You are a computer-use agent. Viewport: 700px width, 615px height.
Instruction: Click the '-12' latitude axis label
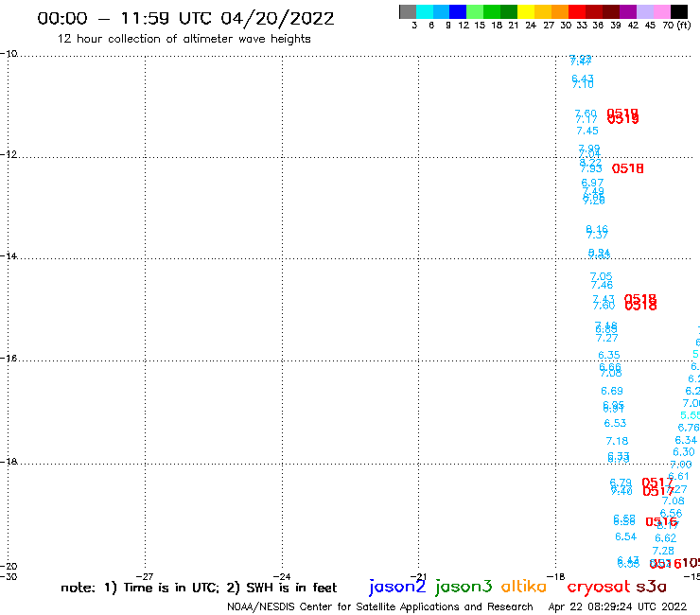(9, 154)
